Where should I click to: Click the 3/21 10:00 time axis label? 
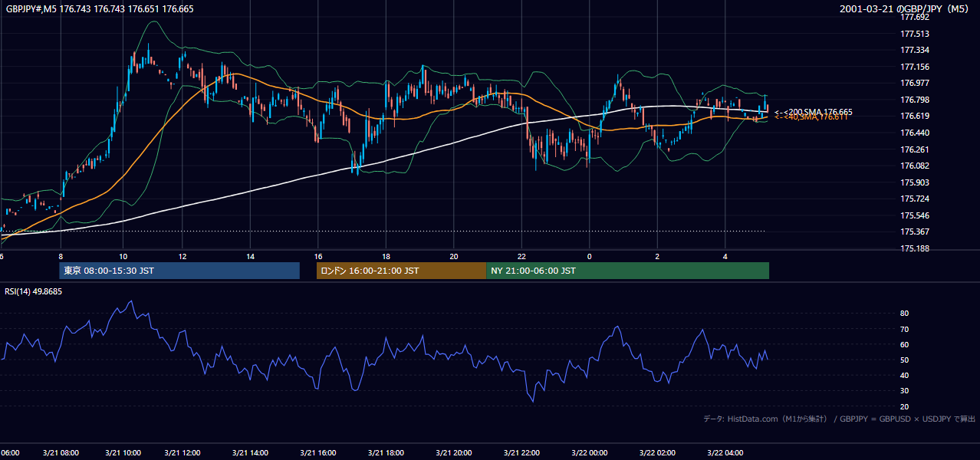pos(122,453)
